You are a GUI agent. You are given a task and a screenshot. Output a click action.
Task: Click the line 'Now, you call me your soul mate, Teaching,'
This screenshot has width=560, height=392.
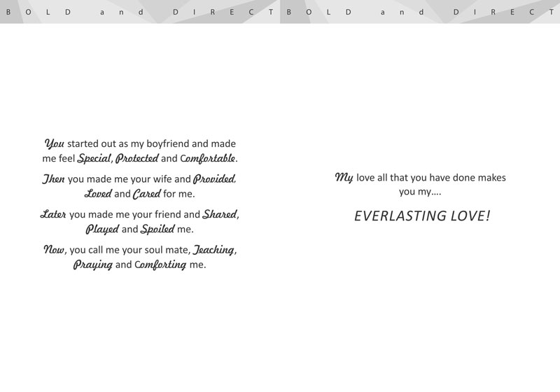click(139, 250)
